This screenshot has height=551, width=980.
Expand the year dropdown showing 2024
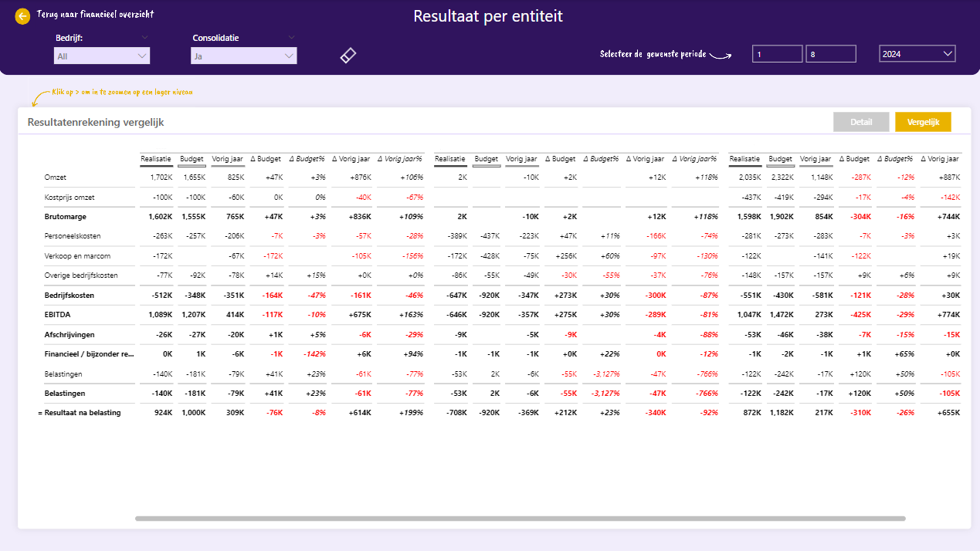point(917,54)
